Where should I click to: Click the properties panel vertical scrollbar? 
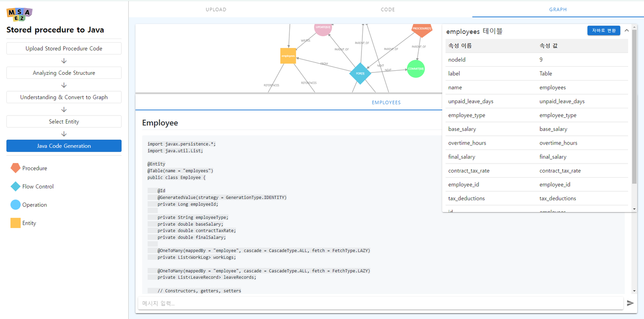(x=634, y=113)
